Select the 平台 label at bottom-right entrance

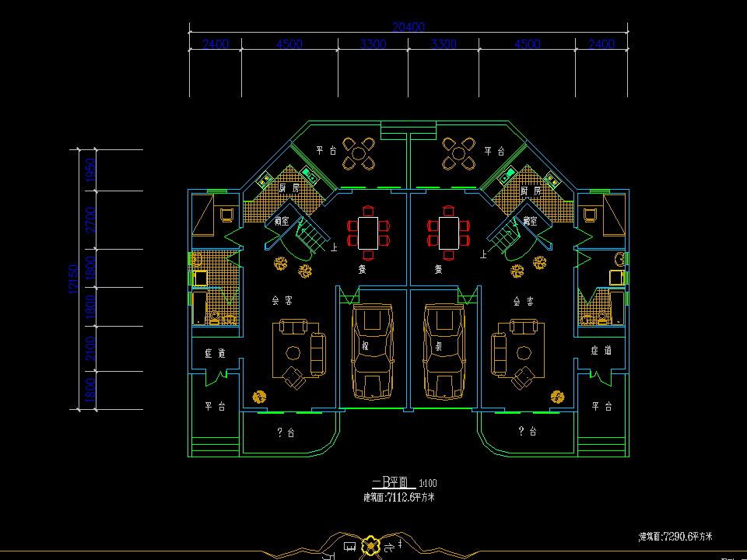[602, 407]
